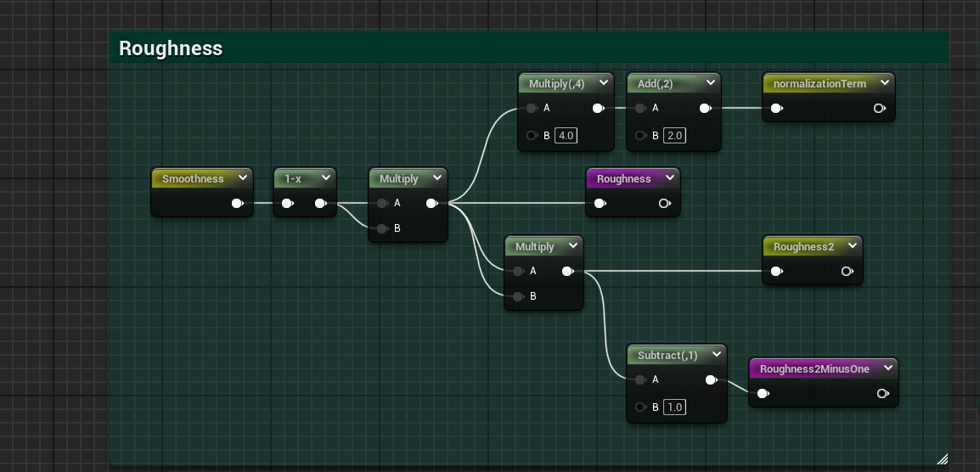Click the Subtract(,1) node output pin
Viewport: 980px width, 472px height.
coord(711,380)
